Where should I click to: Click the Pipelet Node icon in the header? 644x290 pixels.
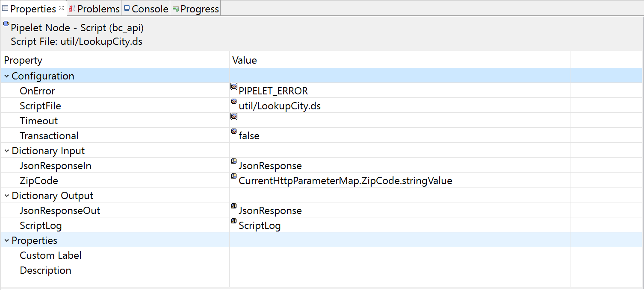tap(6, 23)
